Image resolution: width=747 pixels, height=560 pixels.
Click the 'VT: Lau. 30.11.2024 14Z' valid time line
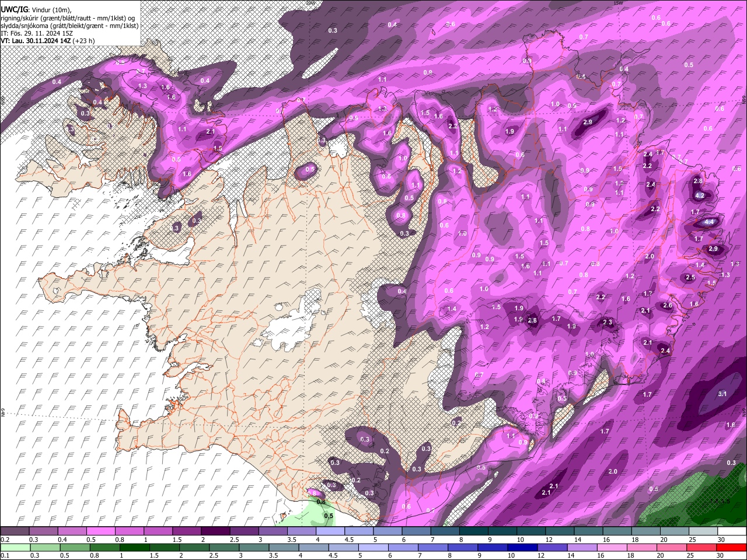[x=36, y=41]
